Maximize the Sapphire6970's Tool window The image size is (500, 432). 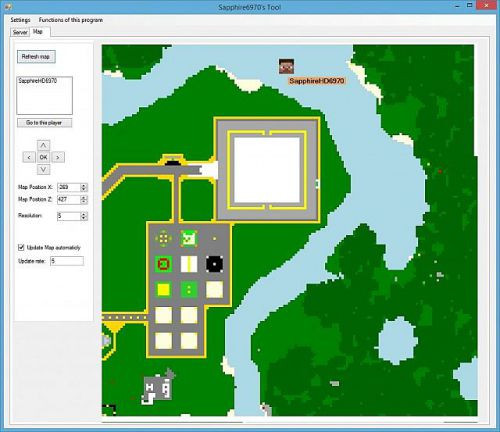469,5
